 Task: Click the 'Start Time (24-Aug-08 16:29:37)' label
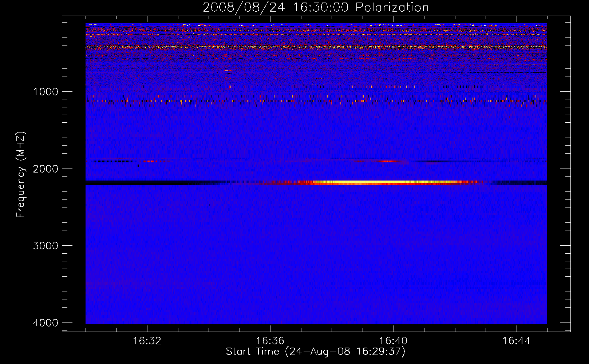click(x=316, y=352)
